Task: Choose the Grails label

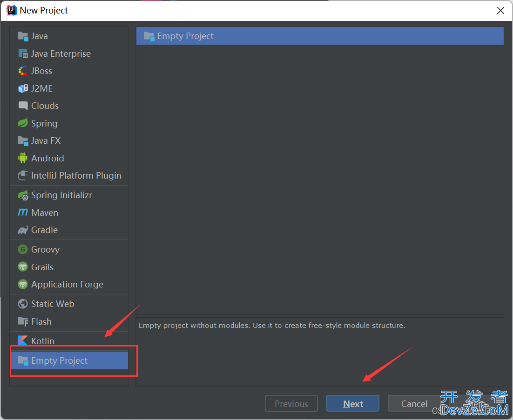Action: (x=42, y=267)
